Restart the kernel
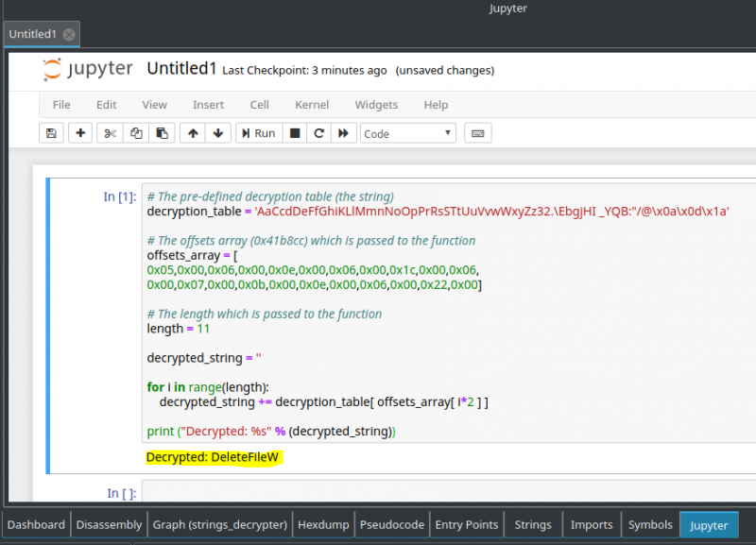This screenshot has height=545, width=756. tap(318, 132)
